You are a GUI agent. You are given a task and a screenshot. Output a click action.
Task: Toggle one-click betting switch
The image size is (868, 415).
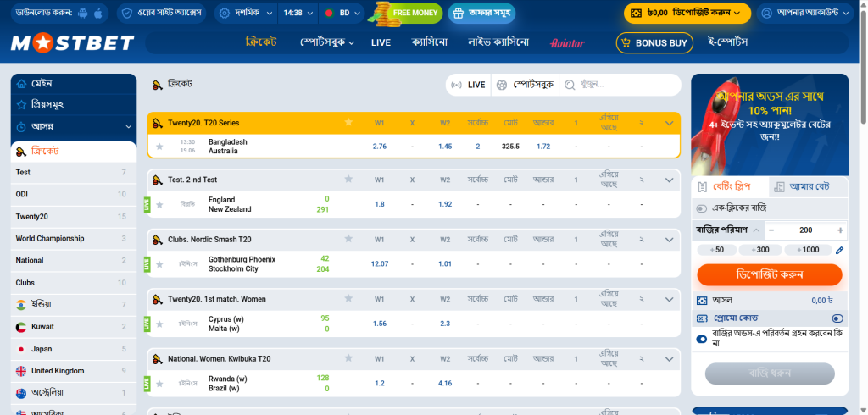click(x=702, y=208)
